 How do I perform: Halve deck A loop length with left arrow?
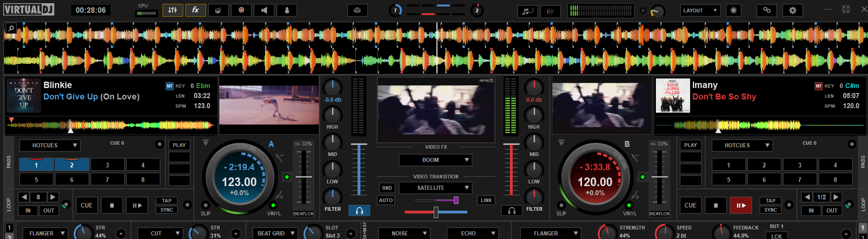tap(24, 197)
